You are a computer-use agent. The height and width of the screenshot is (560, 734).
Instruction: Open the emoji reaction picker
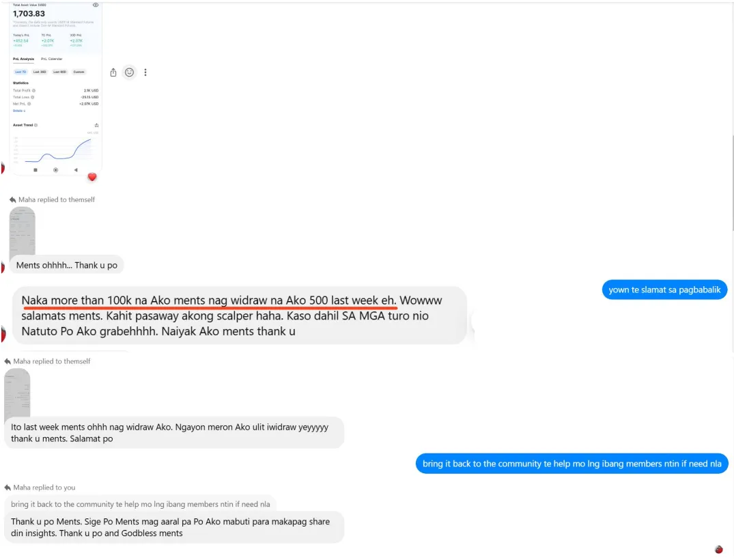(130, 72)
